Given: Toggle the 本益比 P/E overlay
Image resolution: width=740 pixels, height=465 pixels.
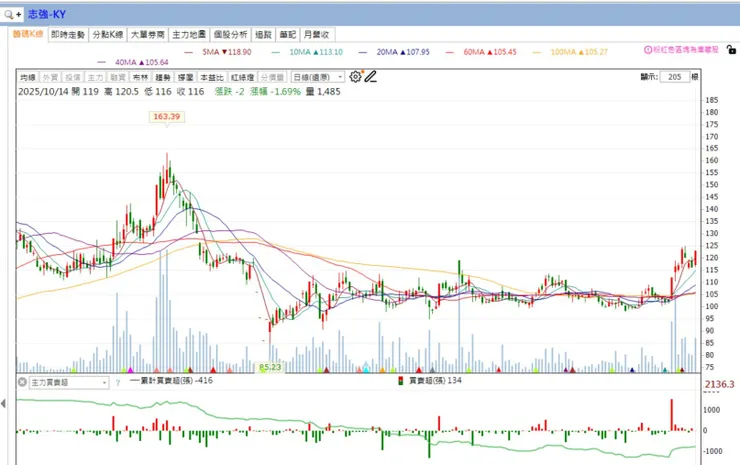Looking at the screenshot, I should (212, 77).
